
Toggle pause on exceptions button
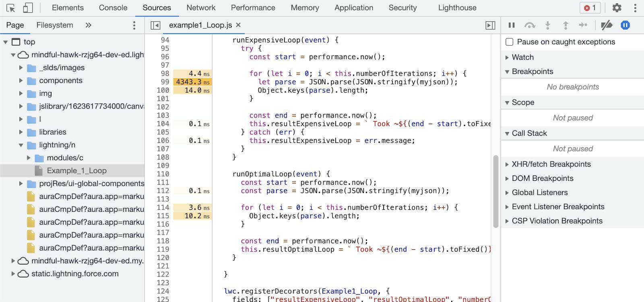pos(625,25)
